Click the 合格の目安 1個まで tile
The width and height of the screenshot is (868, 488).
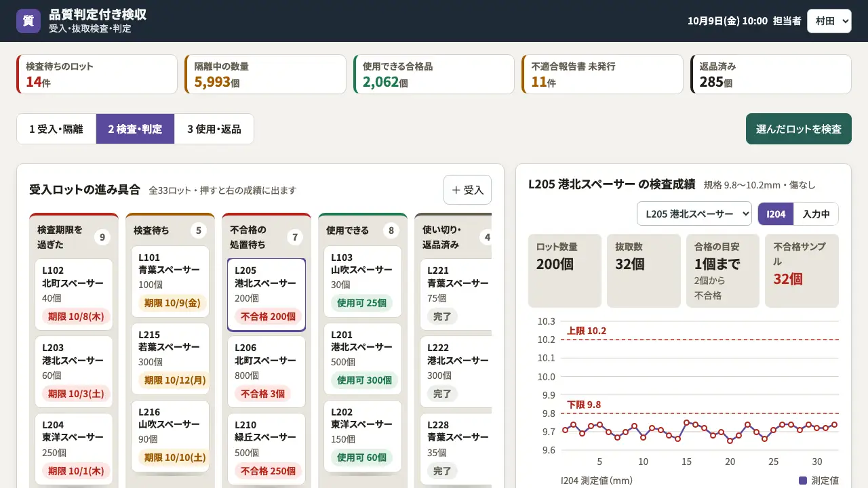pos(723,270)
